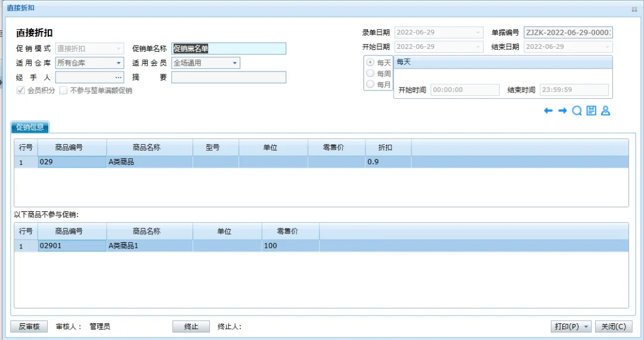Click 零售价 header in excluded products table
This screenshot has height=340, width=644.
coord(290,231)
